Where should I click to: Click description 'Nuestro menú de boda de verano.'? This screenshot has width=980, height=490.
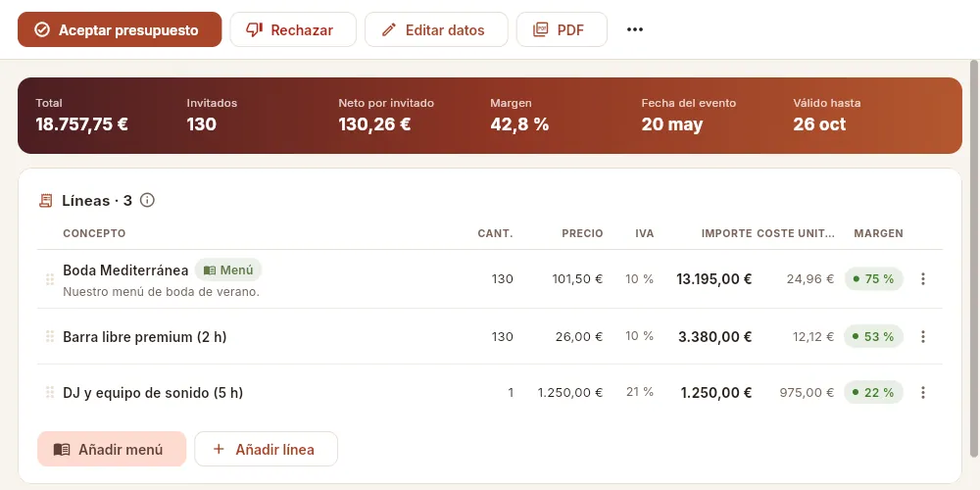click(162, 292)
